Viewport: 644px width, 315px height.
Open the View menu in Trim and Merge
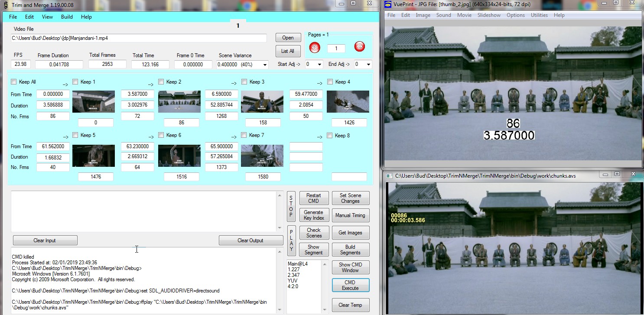pyautogui.click(x=48, y=17)
